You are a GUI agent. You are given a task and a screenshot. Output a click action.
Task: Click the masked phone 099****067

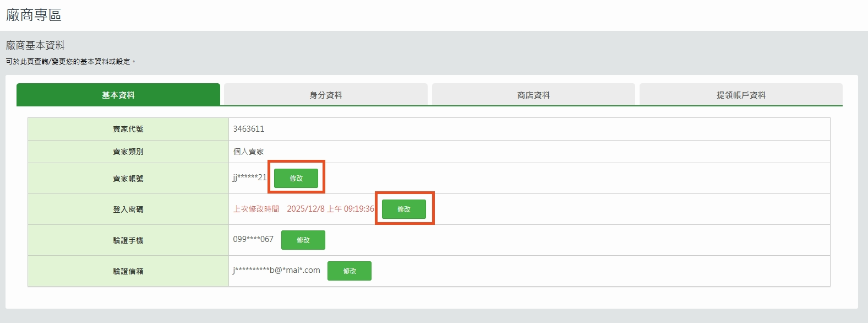coord(253,239)
